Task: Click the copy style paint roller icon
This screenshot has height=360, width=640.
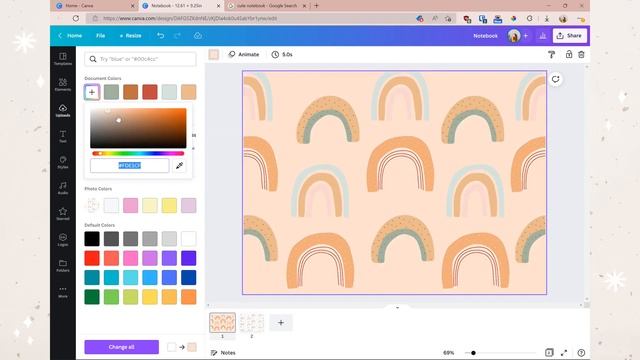Action: 551,54
